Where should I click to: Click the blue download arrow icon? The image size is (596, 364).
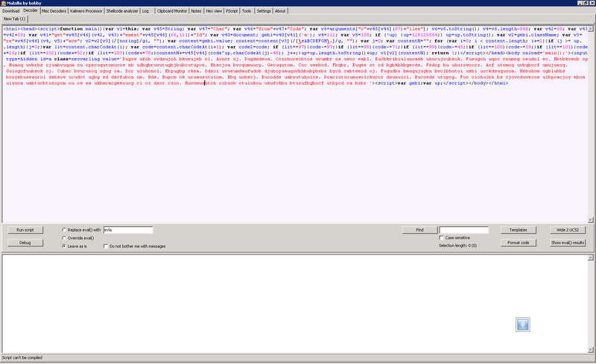[x=523, y=325]
